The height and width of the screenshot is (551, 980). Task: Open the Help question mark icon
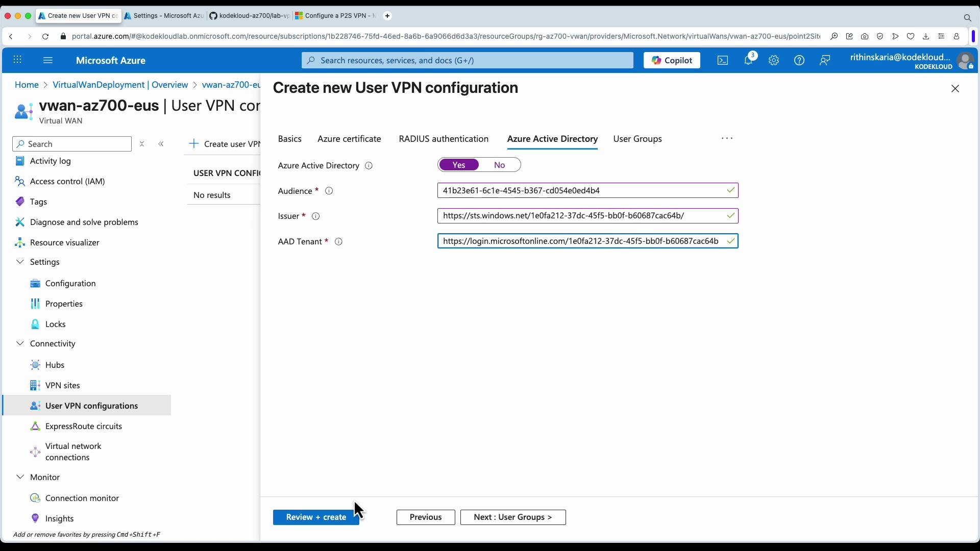tap(799, 60)
